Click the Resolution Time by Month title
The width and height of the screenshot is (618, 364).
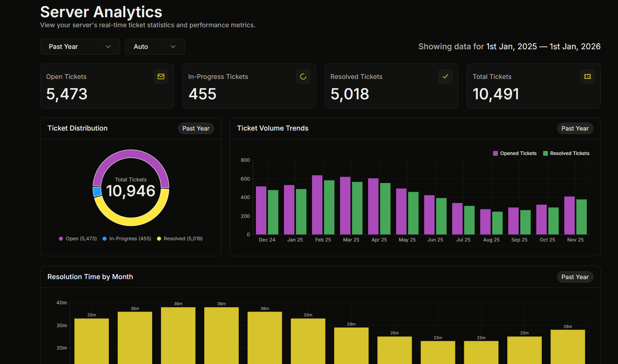click(90, 277)
